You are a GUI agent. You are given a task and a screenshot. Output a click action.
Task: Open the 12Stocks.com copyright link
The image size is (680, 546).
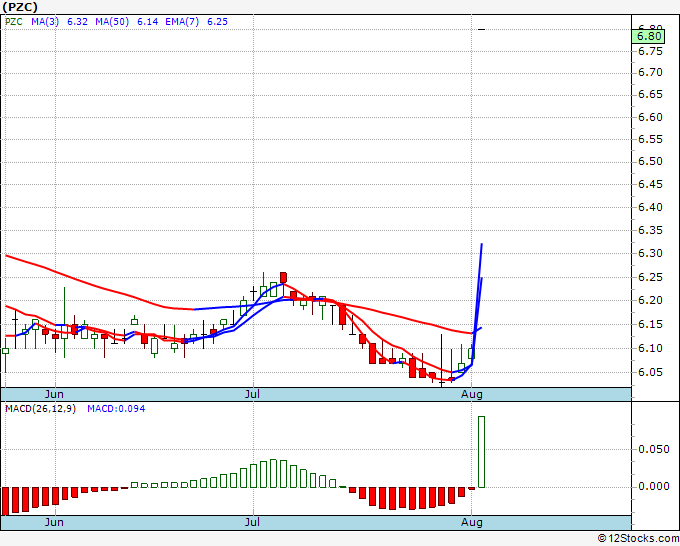(x=638, y=539)
